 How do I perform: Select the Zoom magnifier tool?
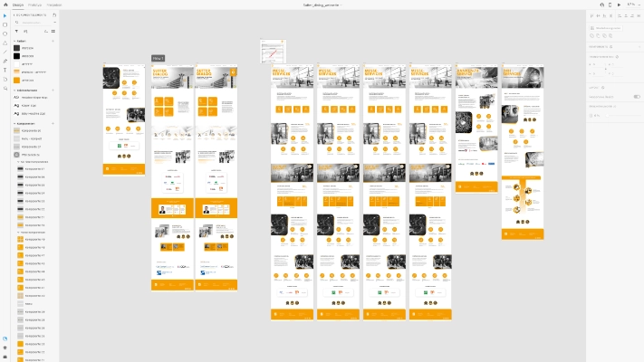5,88
